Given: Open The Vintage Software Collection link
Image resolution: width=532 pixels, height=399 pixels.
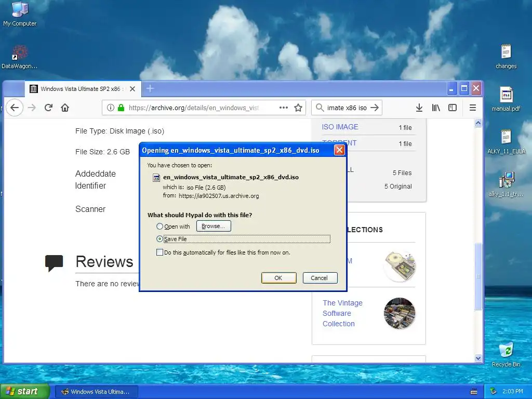Looking at the screenshot, I should (x=342, y=313).
